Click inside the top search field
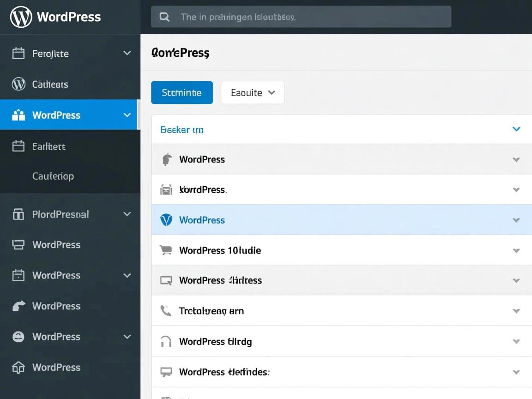Screen dimensions: 532x399 [x=300, y=16]
